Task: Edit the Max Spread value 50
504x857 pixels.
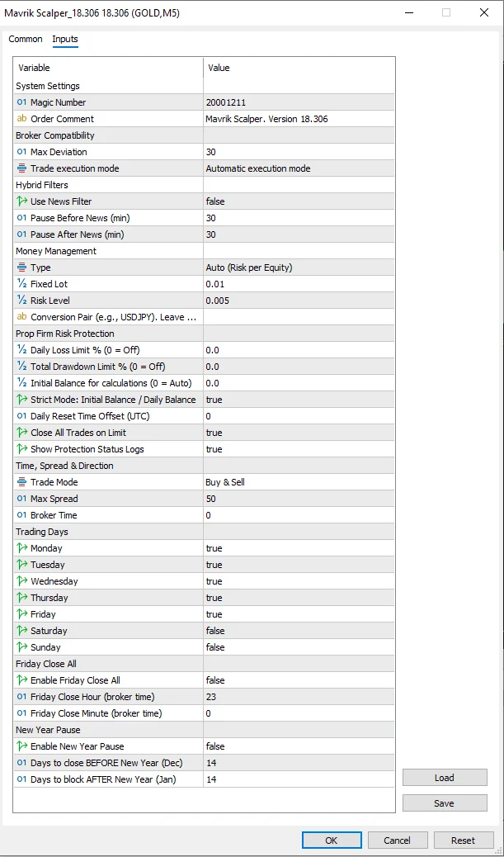Action: 299,499
